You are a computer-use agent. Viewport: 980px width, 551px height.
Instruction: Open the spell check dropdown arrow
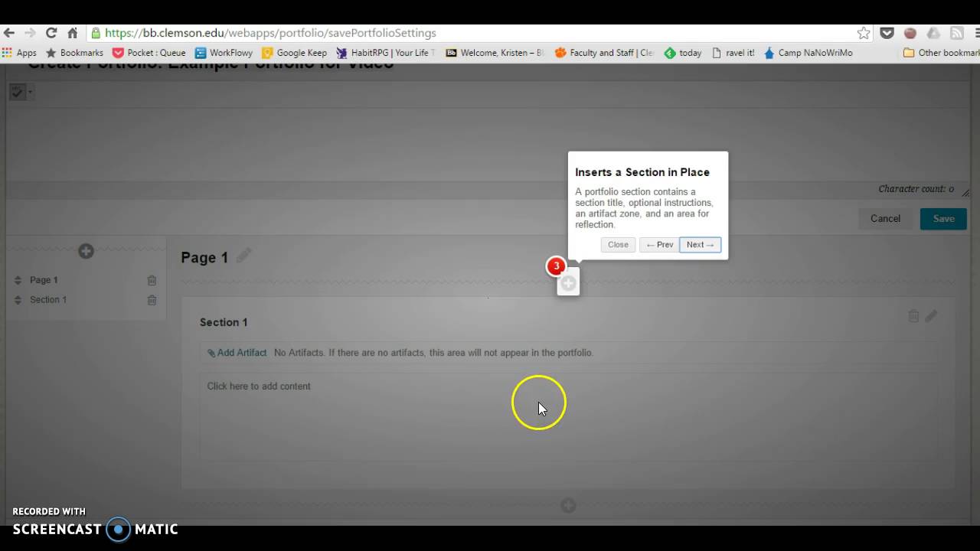point(30,92)
